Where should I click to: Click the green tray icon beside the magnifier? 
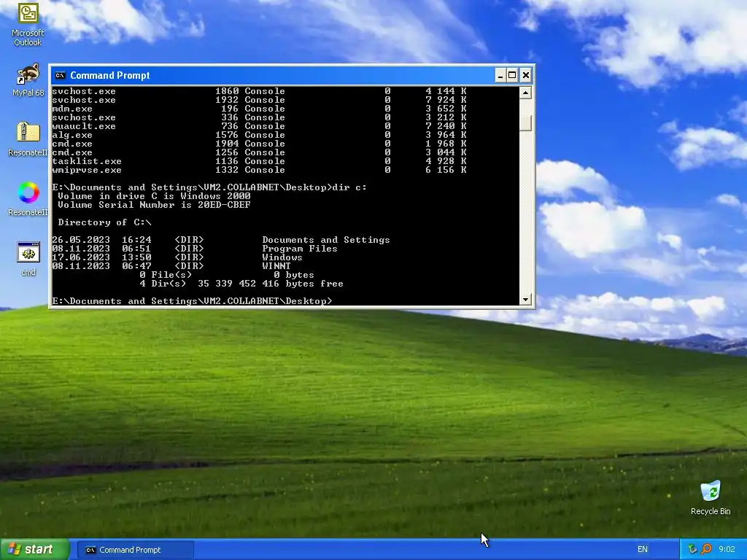[x=693, y=550]
